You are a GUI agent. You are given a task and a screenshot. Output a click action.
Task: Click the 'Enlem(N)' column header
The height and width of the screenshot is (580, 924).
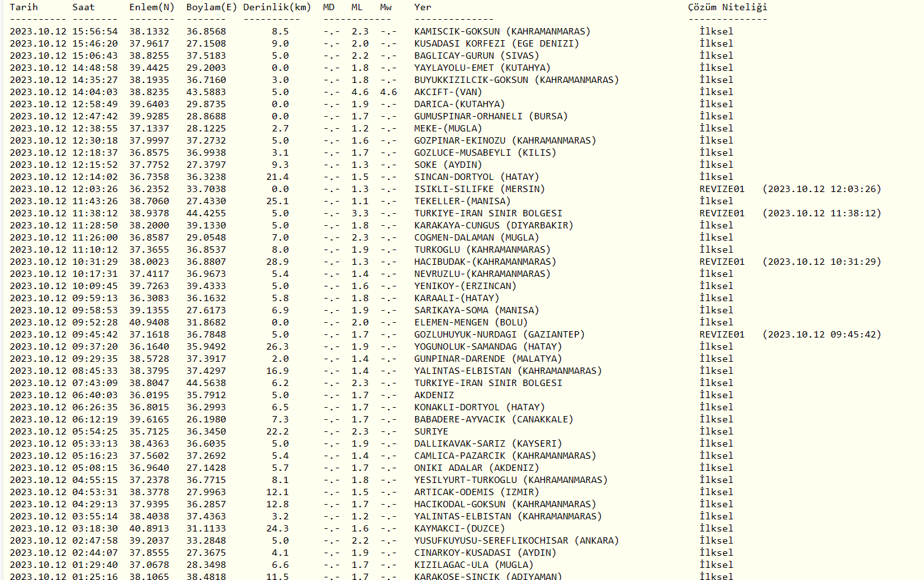click(x=152, y=7)
